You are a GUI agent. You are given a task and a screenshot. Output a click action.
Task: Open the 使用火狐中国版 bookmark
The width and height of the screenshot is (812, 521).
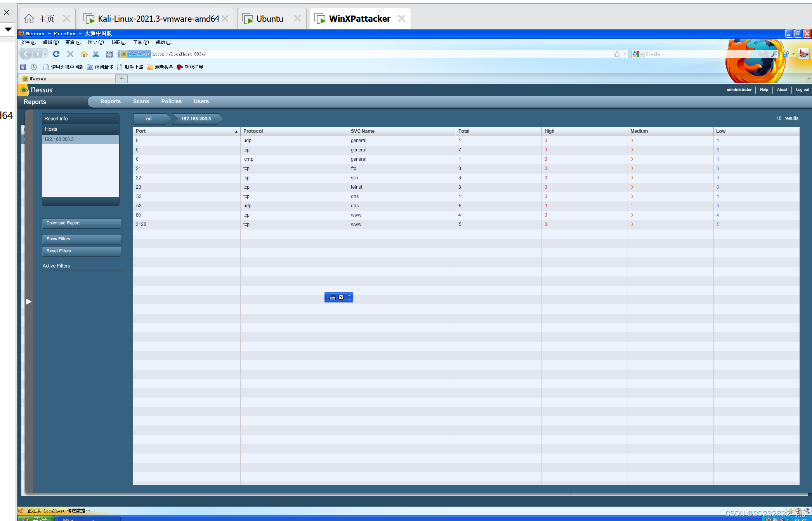coord(63,67)
